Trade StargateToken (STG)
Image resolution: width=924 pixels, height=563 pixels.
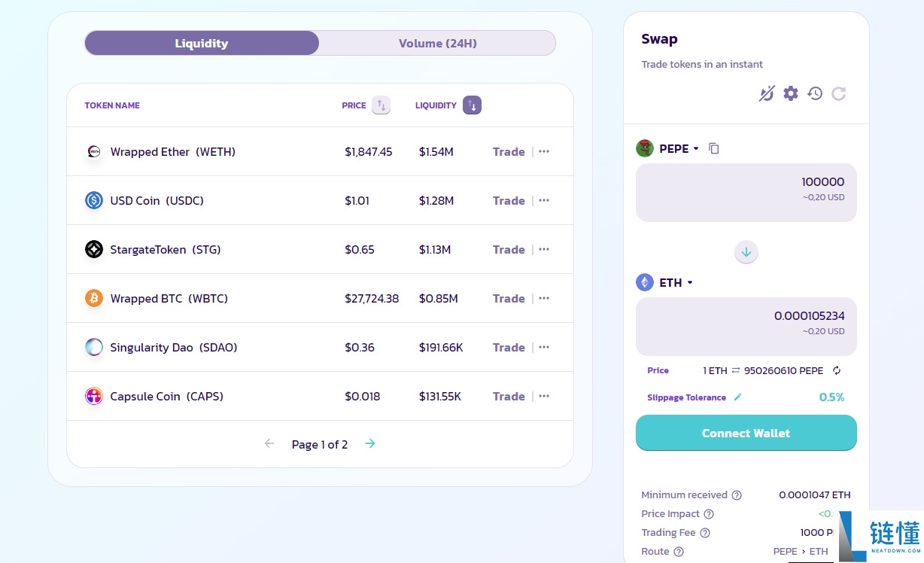509,249
